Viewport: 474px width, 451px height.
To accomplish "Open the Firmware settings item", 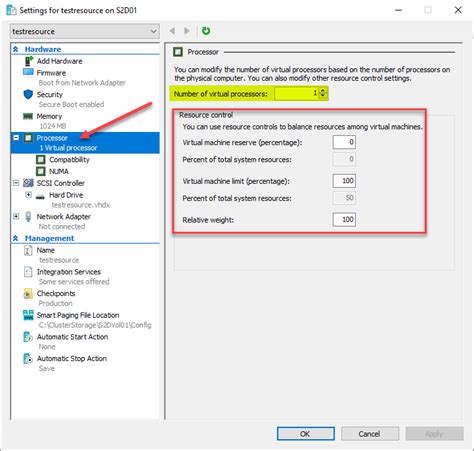I will click(x=51, y=73).
